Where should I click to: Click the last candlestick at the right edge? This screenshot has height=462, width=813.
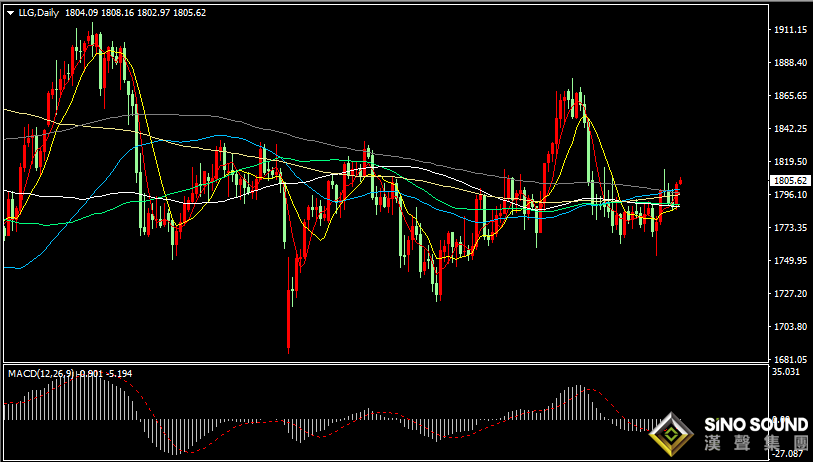(680, 184)
